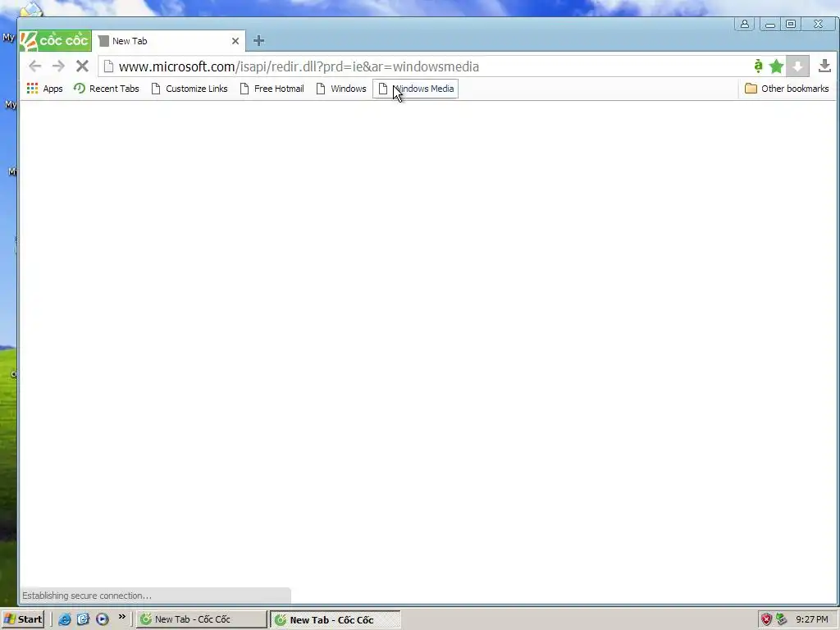Expand the Other bookmarks folder

coord(787,89)
